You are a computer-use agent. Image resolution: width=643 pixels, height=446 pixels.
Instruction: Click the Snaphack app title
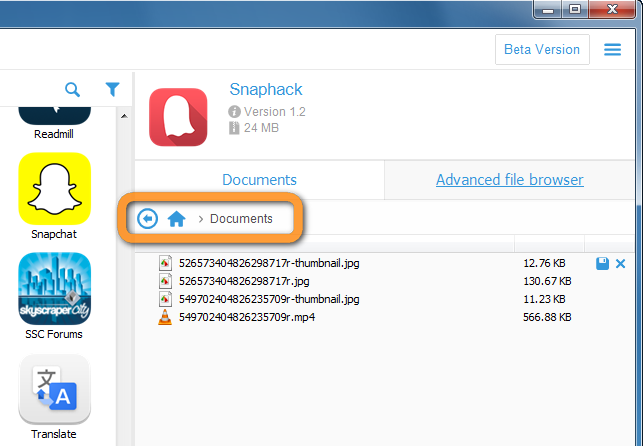(x=266, y=89)
